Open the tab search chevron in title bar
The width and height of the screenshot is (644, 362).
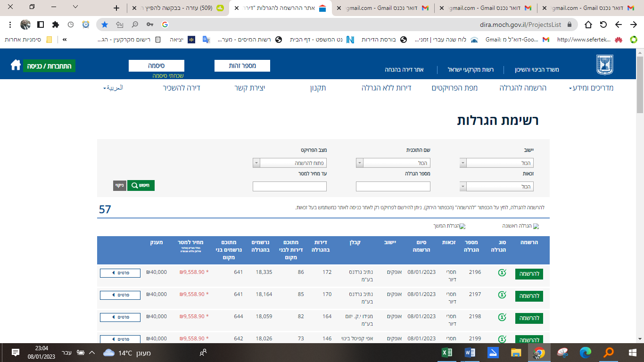[75, 7]
